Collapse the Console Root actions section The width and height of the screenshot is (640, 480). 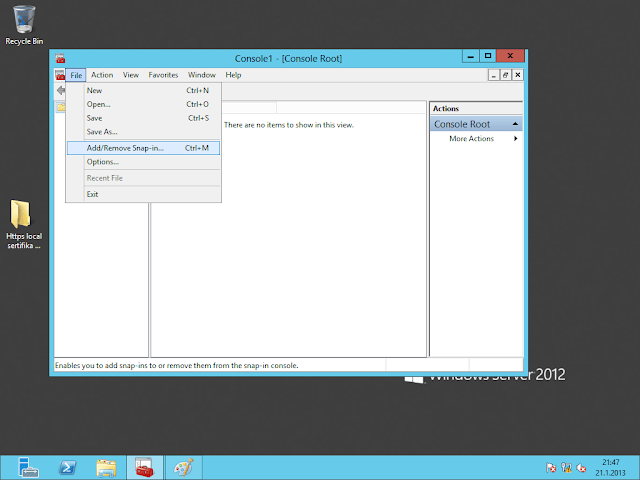coord(515,124)
